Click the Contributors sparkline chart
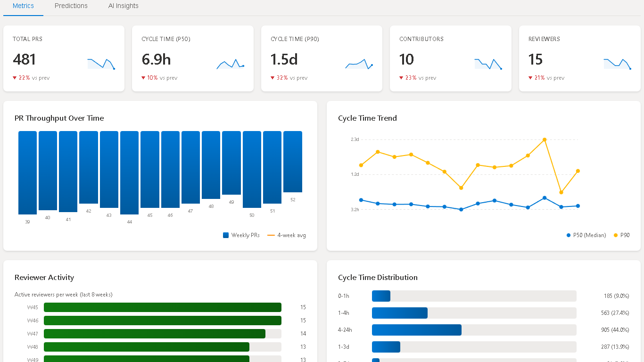 (488, 64)
